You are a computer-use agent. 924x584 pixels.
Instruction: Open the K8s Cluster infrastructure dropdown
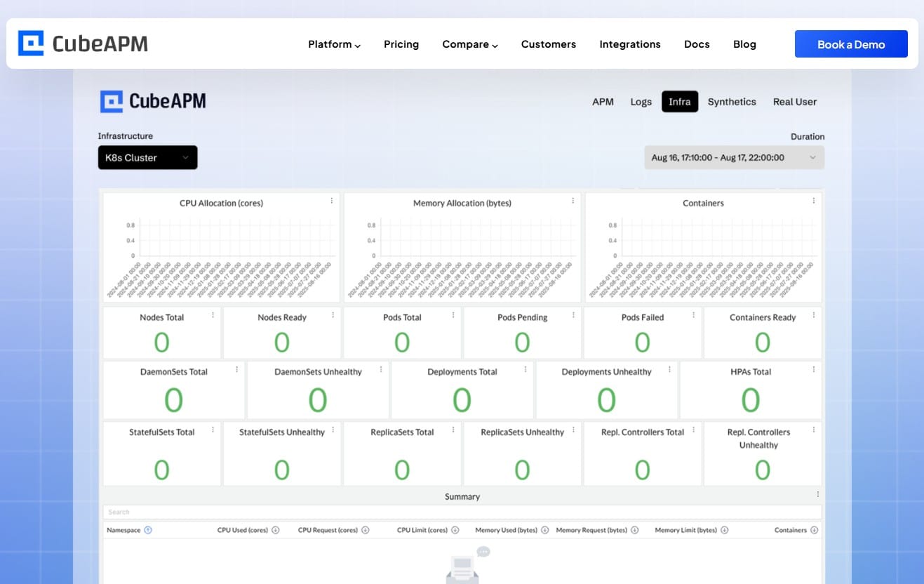pos(147,157)
